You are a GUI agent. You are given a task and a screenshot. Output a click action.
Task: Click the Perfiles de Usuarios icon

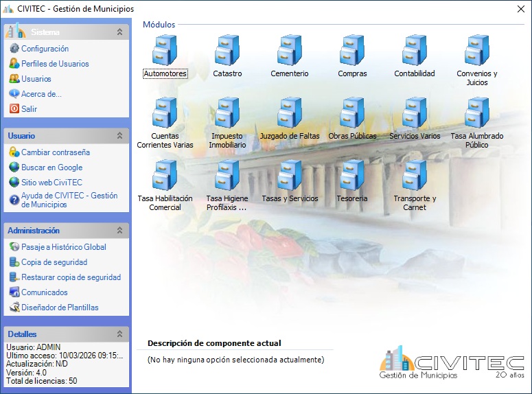pos(14,63)
